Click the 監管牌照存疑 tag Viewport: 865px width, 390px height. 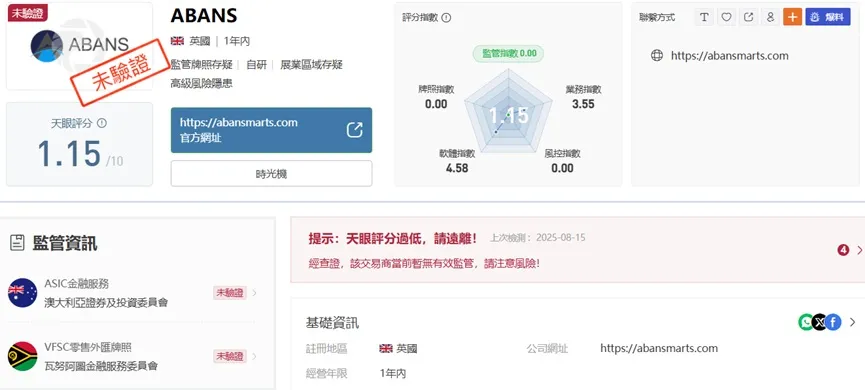pos(201,65)
